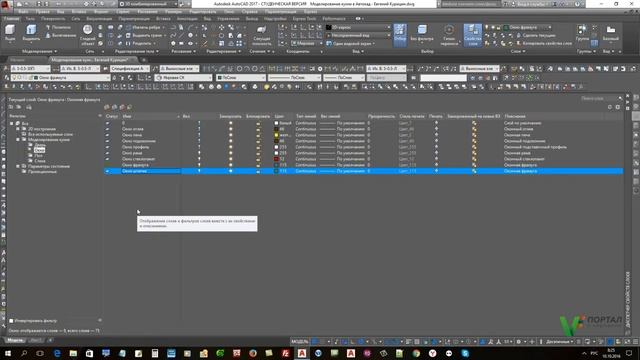Select the Начало document tab

(18, 60)
